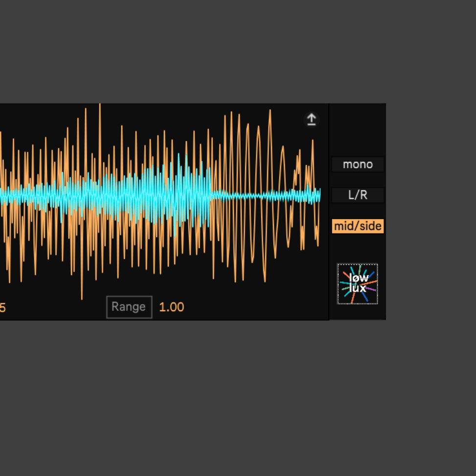Open the low lux logo
This screenshot has width=476, height=476.
pos(357,284)
